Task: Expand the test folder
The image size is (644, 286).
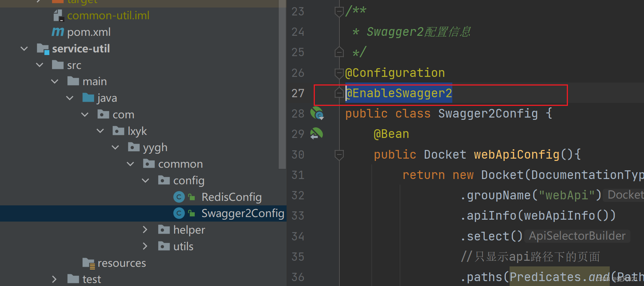Action: pos(54,279)
